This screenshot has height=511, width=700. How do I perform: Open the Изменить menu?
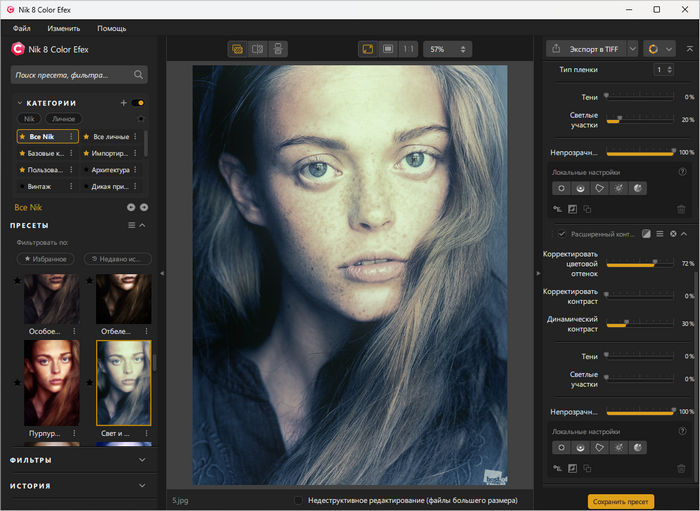64,28
